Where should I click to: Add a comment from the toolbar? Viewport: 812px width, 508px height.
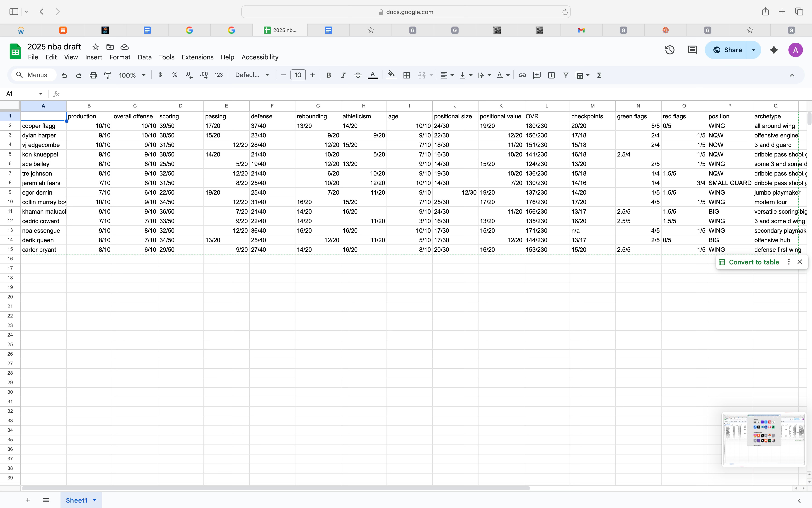[537, 75]
